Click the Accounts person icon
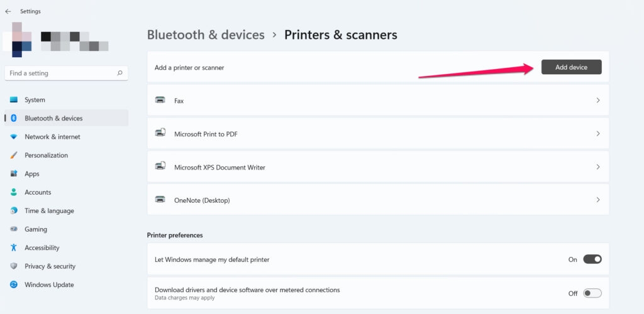Screen dimensions: 644x314 pos(14,192)
